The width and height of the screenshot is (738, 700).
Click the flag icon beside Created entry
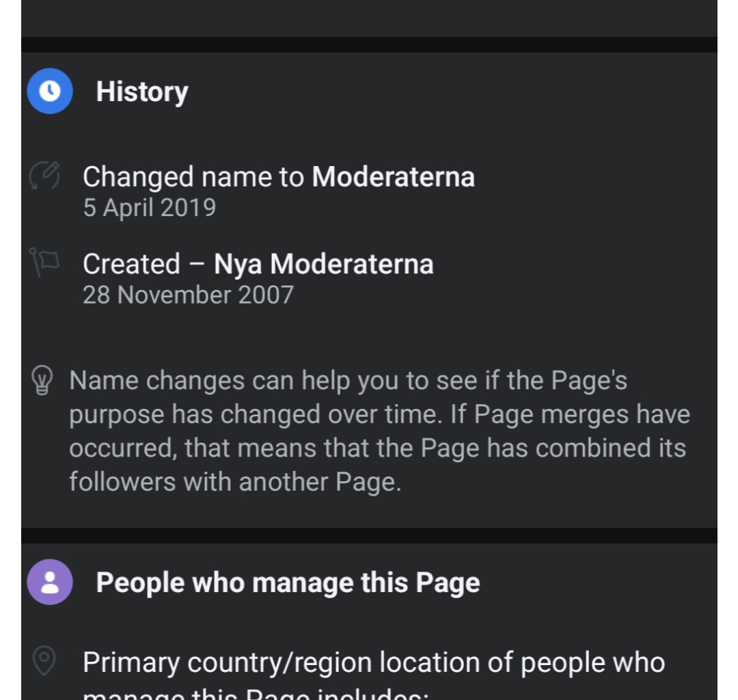(44, 262)
